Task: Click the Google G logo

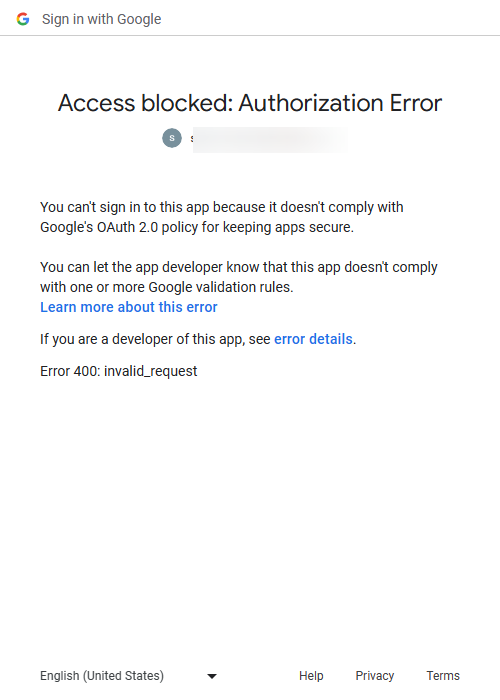Action: click(23, 19)
